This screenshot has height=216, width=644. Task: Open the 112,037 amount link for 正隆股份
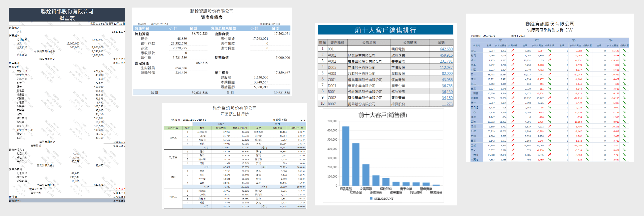446,67
